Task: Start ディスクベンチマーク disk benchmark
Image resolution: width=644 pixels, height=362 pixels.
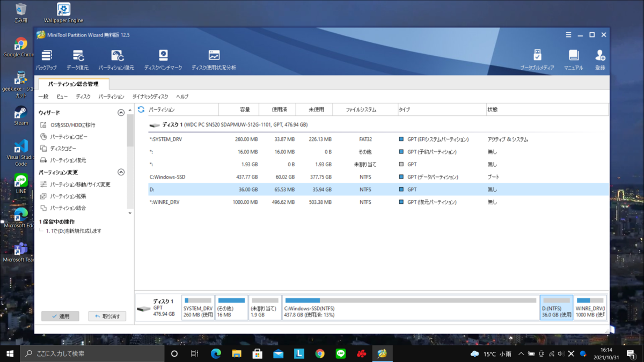Action: (x=163, y=60)
